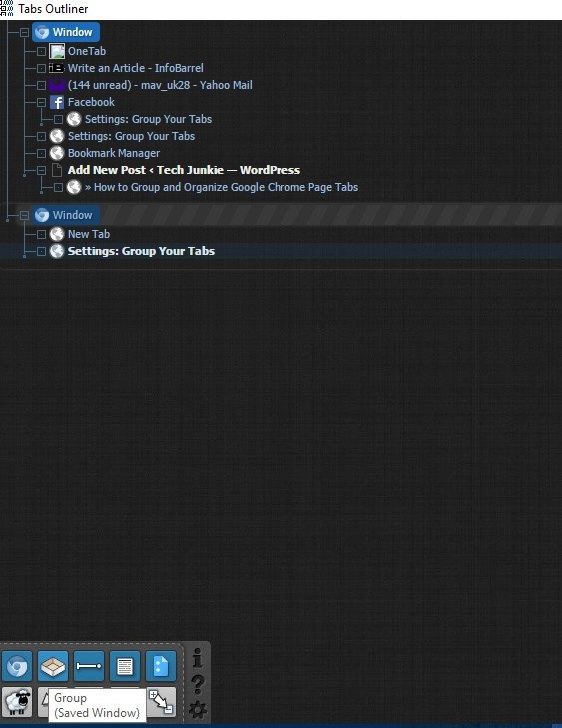
Task: Click the Google Docs toolbar button
Action: tap(161, 666)
